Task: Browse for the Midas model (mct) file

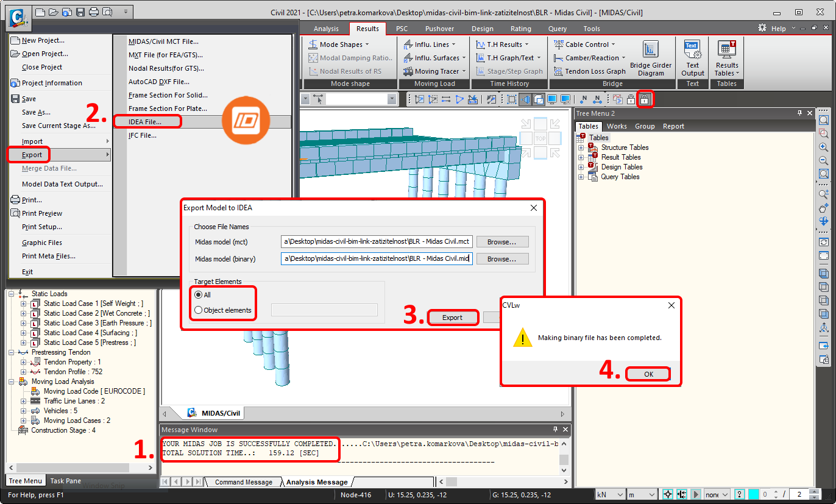Action: click(x=502, y=242)
